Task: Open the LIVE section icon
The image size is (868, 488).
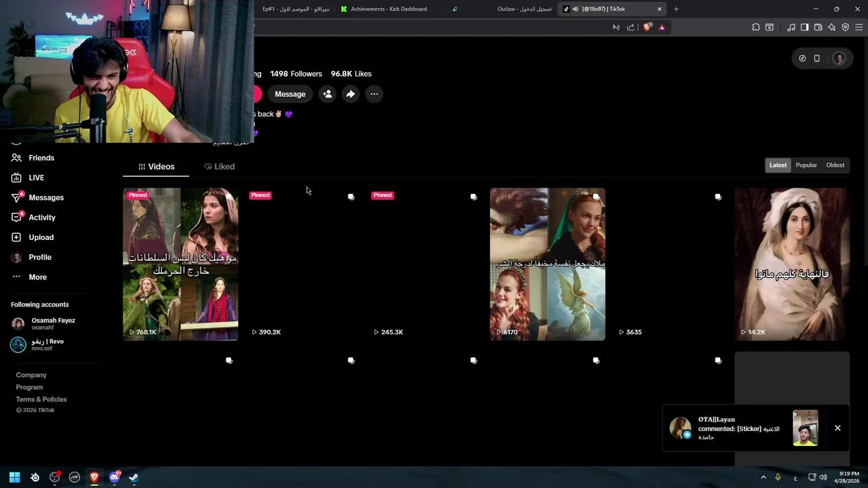Action: coord(16,178)
